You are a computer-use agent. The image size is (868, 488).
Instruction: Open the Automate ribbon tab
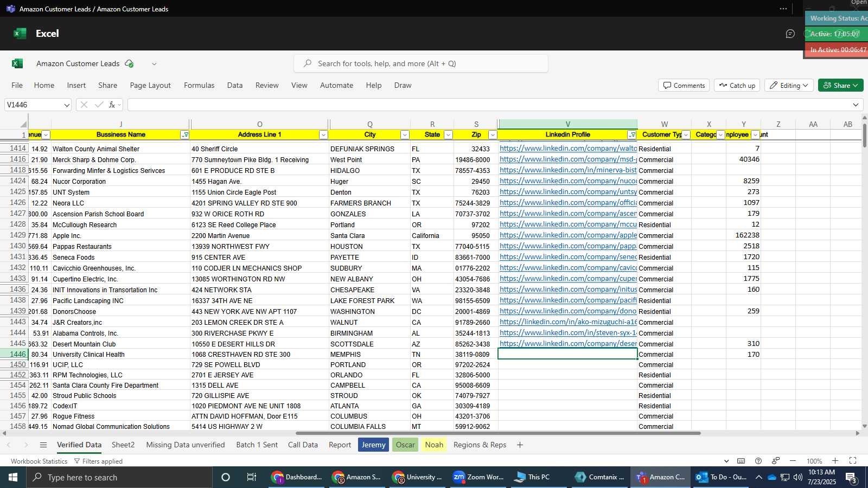tap(336, 85)
